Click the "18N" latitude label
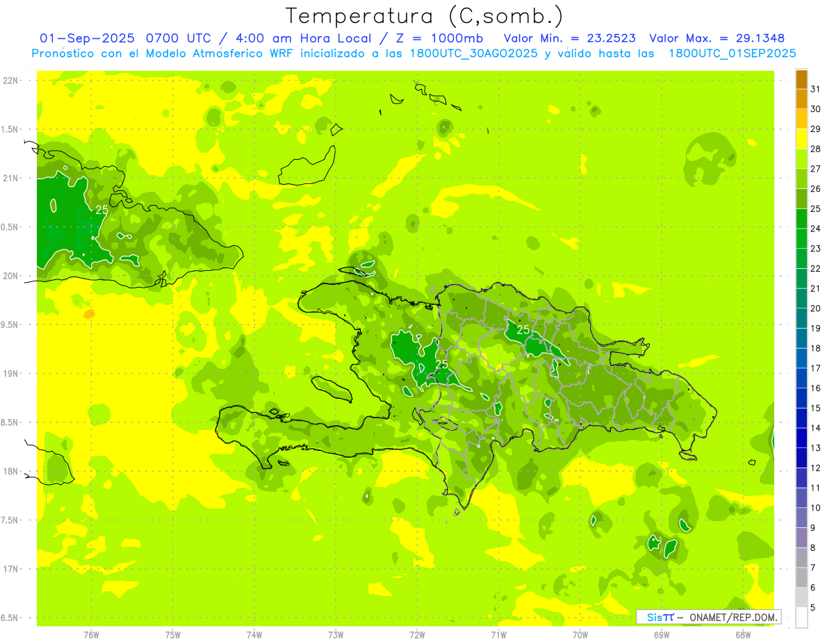The height and width of the screenshot is (644, 834). pyautogui.click(x=11, y=471)
